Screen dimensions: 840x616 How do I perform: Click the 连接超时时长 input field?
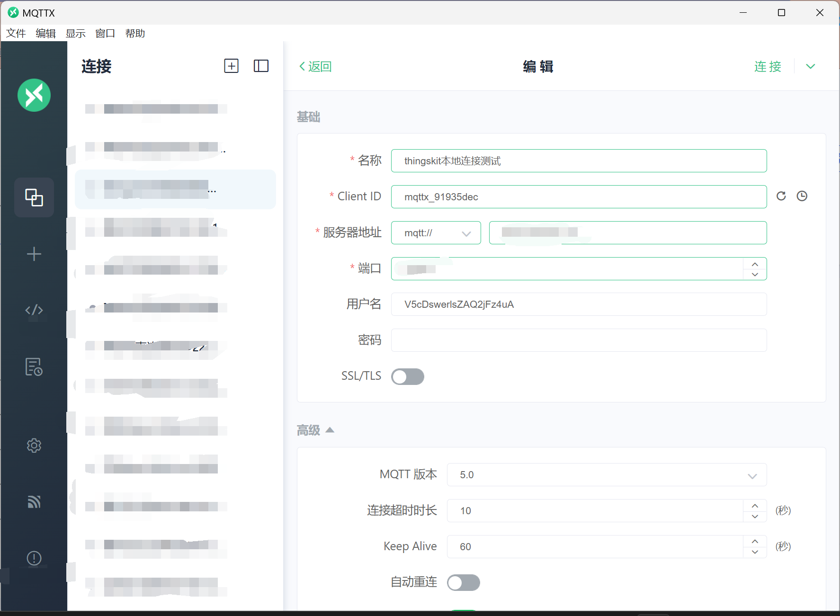coord(595,511)
